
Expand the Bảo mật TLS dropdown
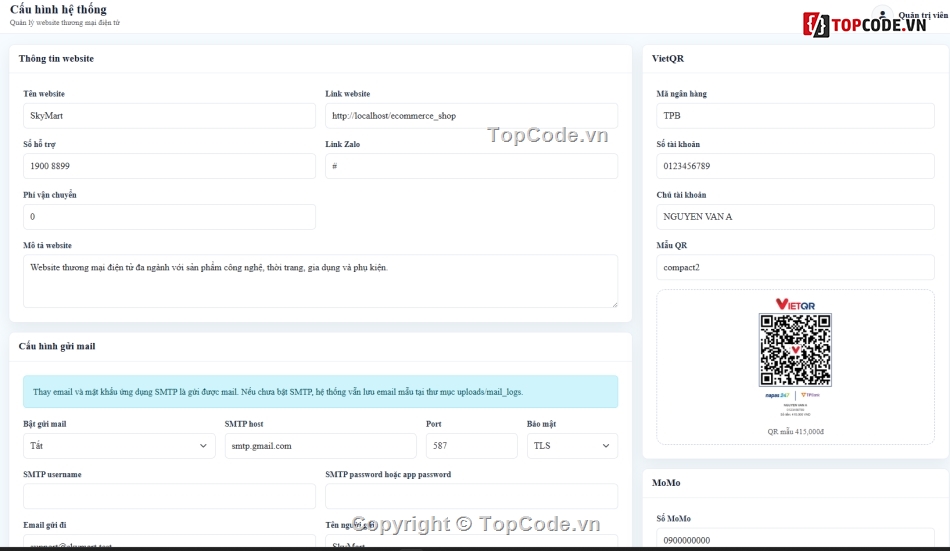coord(572,446)
